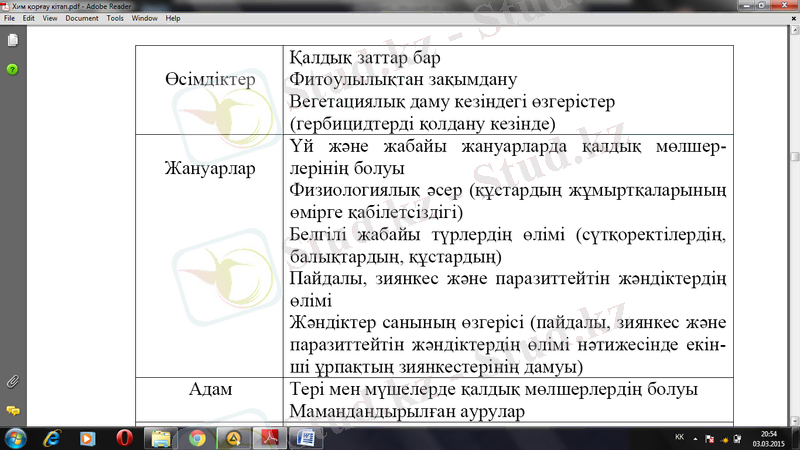This screenshot has height=450, width=800.
Task: Click the Adobe Reader title bar icon
Action: (5, 6)
